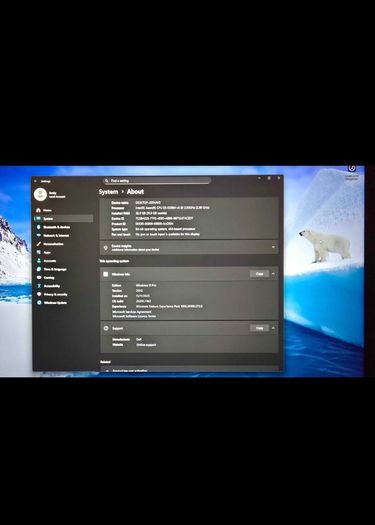Image resolution: width=375 pixels, height=525 pixels.
Task: Open Microsoft Services Agreement link
Action: [x=132, y=312]
